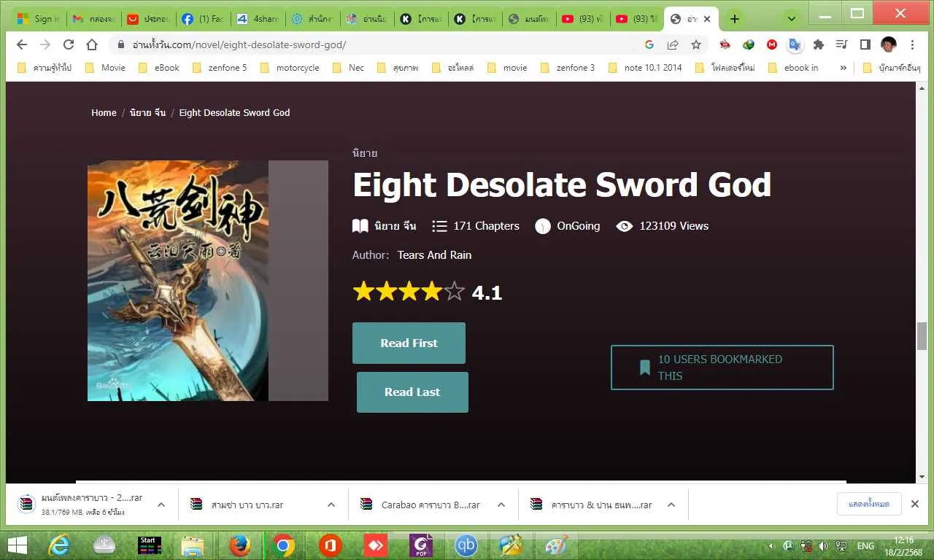Image resolution: width=934 pixels, height=560 pixels.
Task: Expand options for Carabao .rar download
Action: pyautogui.click(x=501, y=505)
